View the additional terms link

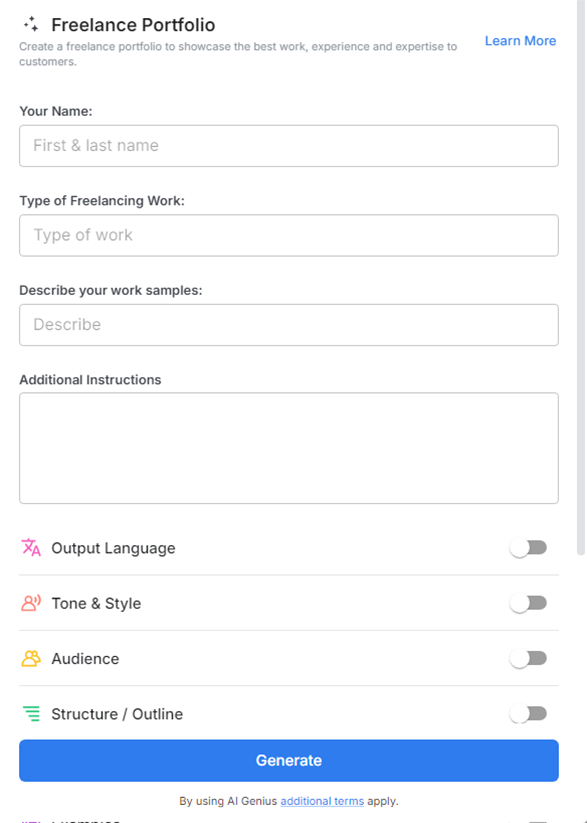(x=321, y=800)
